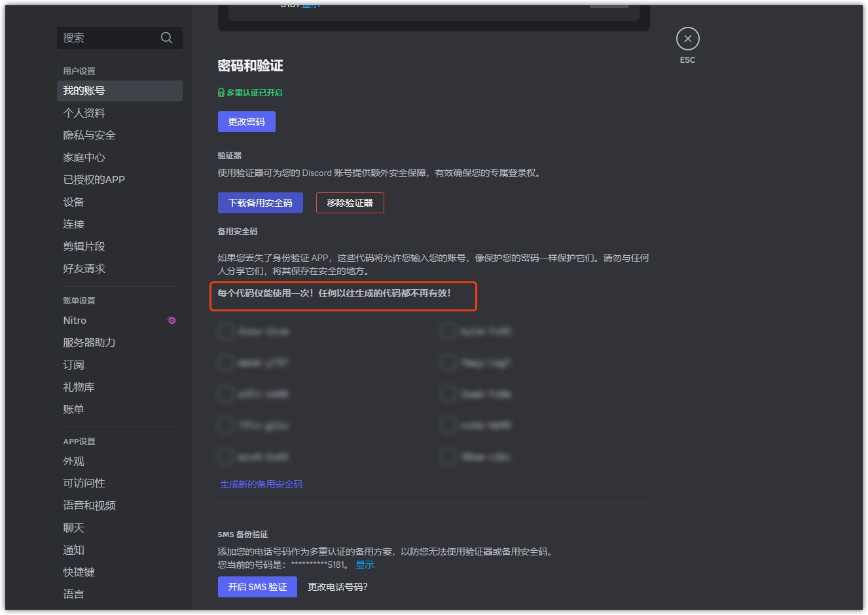Click the Nitro badge icon in sidebar
This screenshot has height=615, width=868.
172,321
